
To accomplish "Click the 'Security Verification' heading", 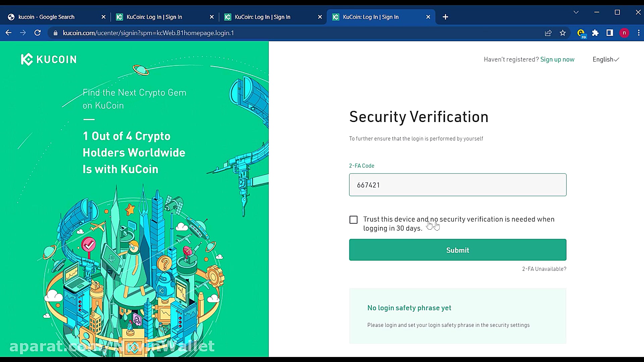I will click(x=419, y=117).
